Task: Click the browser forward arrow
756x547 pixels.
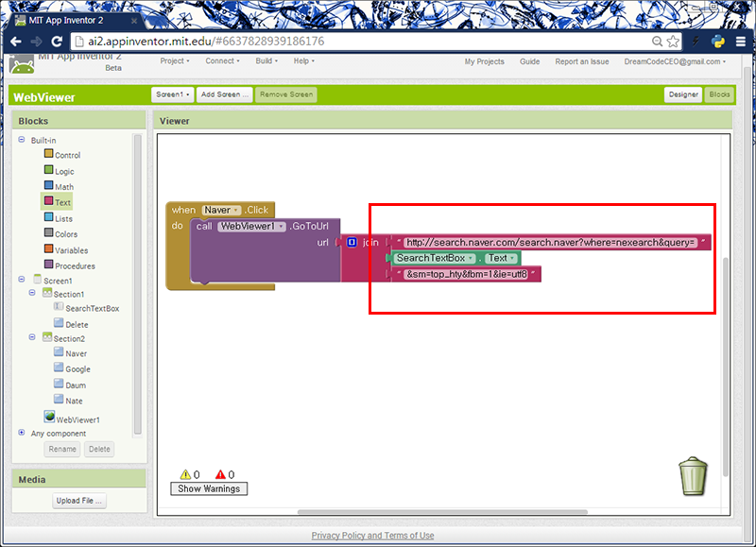Action: 36,42
